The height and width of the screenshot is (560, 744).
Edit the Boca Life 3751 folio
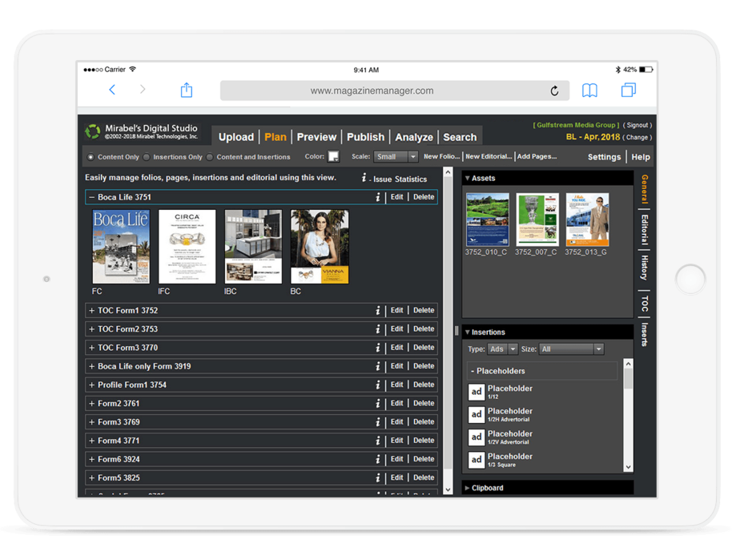click(x=397, y=196)
